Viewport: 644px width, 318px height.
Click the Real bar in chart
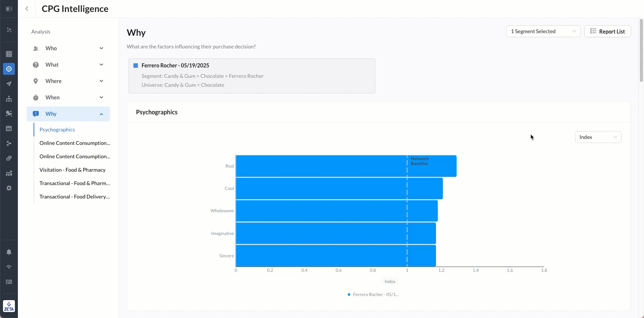pos(346,166)
